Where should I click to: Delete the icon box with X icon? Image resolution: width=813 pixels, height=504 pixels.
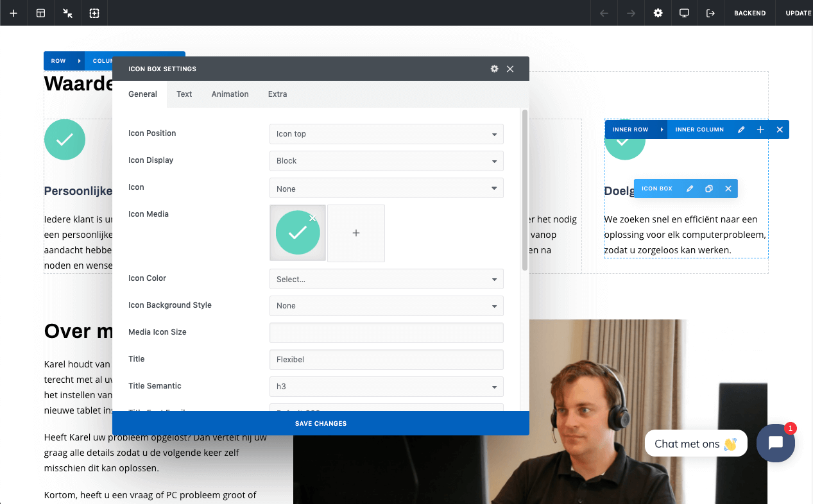pyautogui.click(x=728, y=189)
